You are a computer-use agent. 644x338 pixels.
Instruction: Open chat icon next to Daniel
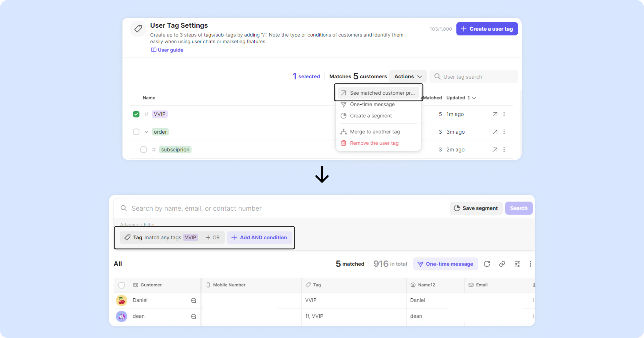193,300
